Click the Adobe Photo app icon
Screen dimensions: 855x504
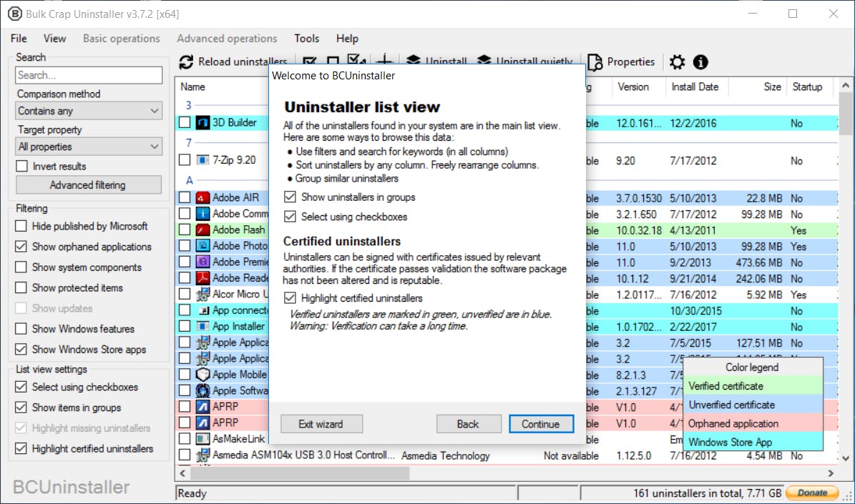tap(203, 246)
